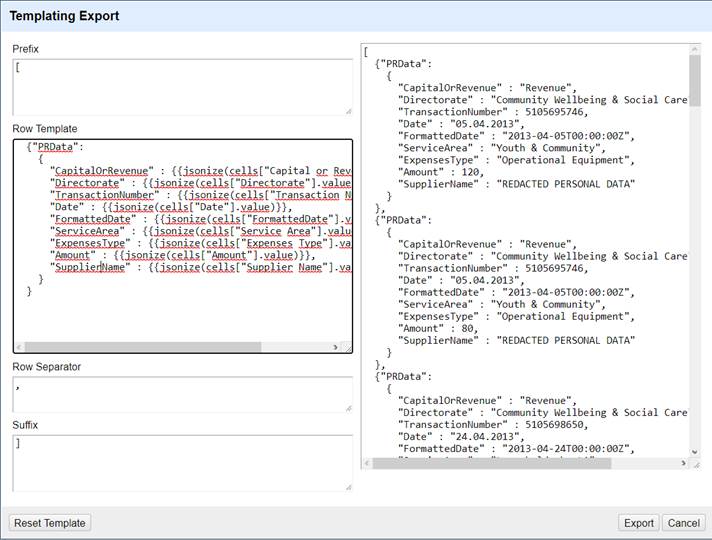The height and width of the screenshot is (540, 712).
Task: Click the Cancel button
Action: click(x=684, y=523)
